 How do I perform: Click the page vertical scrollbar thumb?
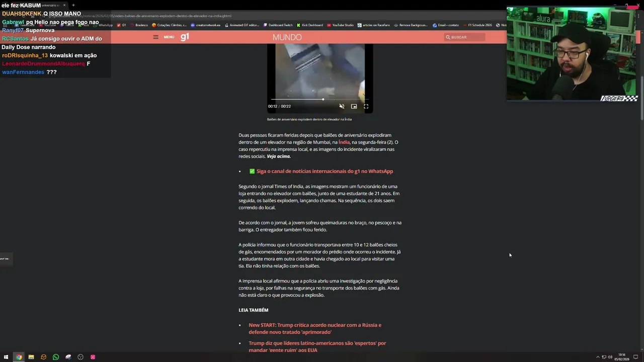click(x=641, y=98)
